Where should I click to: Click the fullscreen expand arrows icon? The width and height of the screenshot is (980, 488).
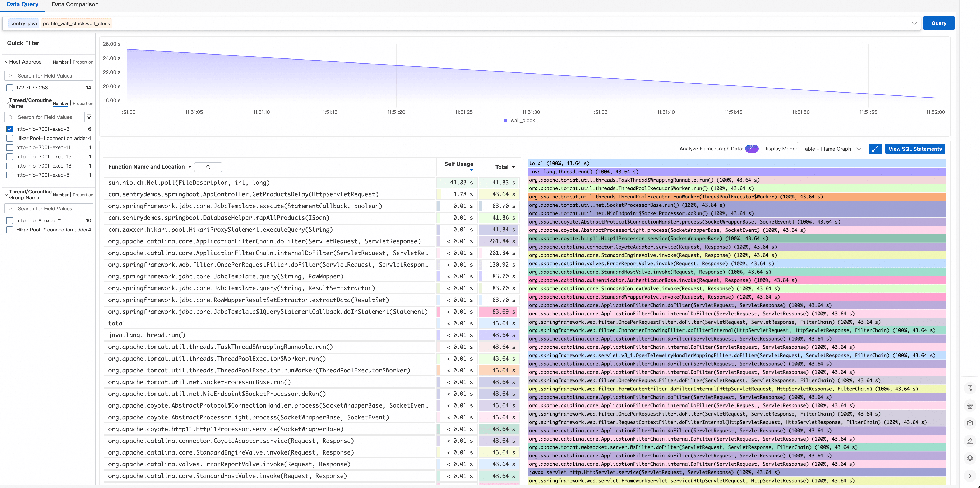875,149
